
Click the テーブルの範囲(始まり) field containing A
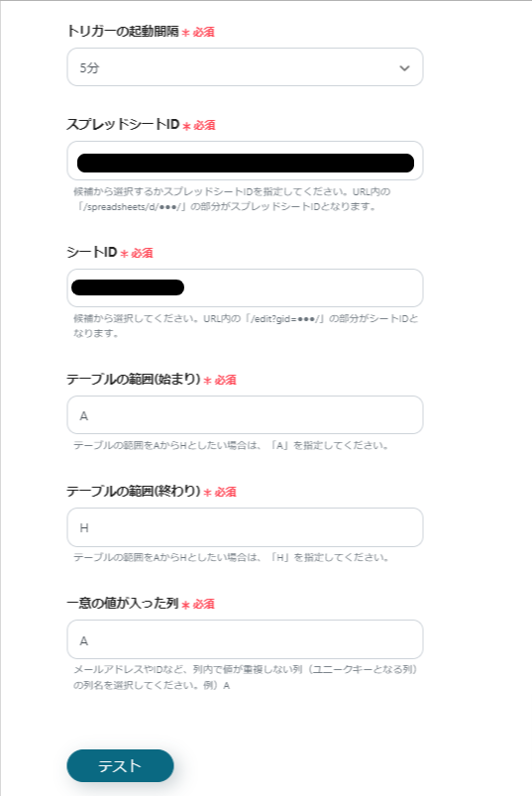coord(245,415)
